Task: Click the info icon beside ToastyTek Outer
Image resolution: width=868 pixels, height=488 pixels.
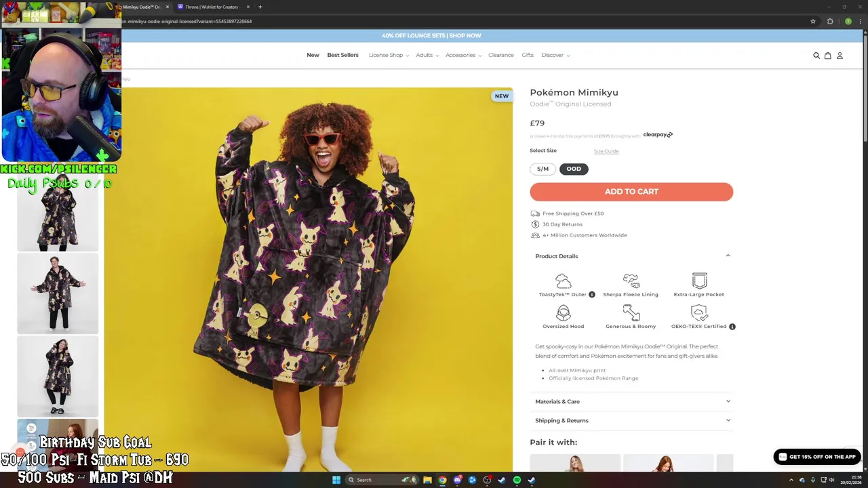Action: 592,294
